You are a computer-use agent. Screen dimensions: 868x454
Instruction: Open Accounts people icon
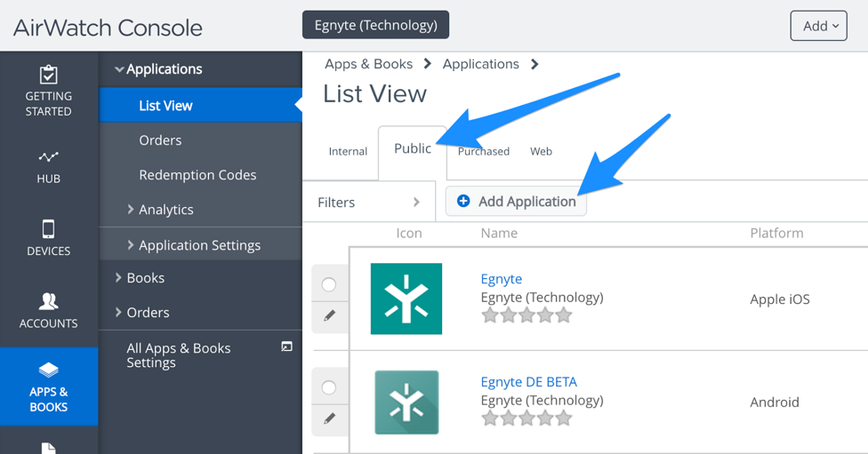pos(48,301)
